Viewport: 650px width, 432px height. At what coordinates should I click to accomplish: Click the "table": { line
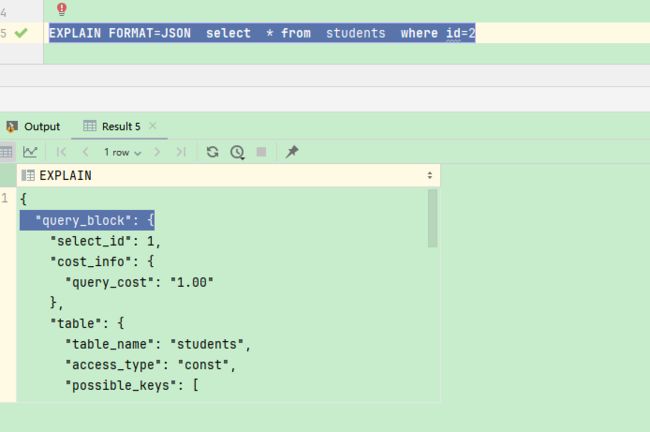pos(87,323)
